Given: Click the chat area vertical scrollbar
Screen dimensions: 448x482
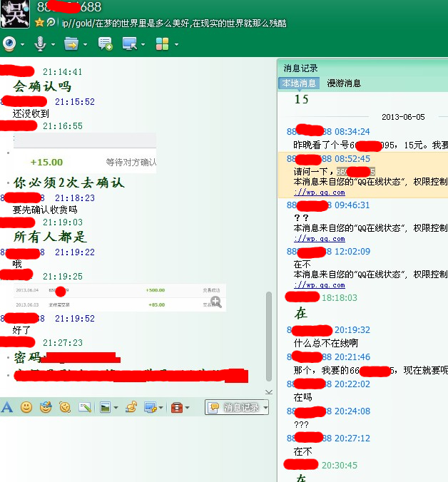Looking at the screenshot, I should coord(269,335).
